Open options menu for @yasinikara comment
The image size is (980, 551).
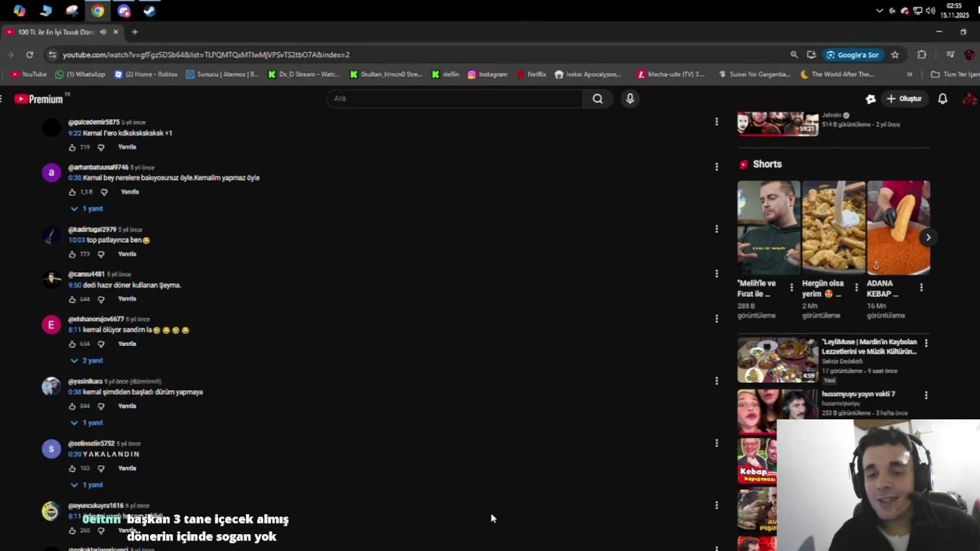(x=717, y=381)
